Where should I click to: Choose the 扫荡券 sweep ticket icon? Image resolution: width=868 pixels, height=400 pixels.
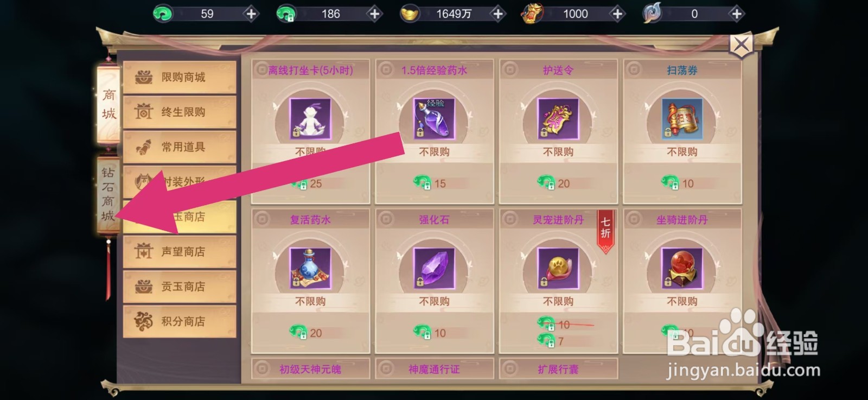pos(682,119)
